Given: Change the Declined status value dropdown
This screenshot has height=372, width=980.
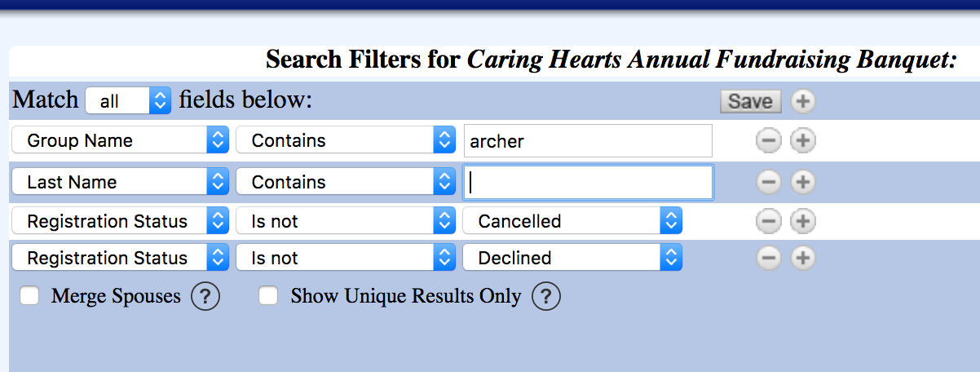Looking at the screenshot, I should [572, 258].
